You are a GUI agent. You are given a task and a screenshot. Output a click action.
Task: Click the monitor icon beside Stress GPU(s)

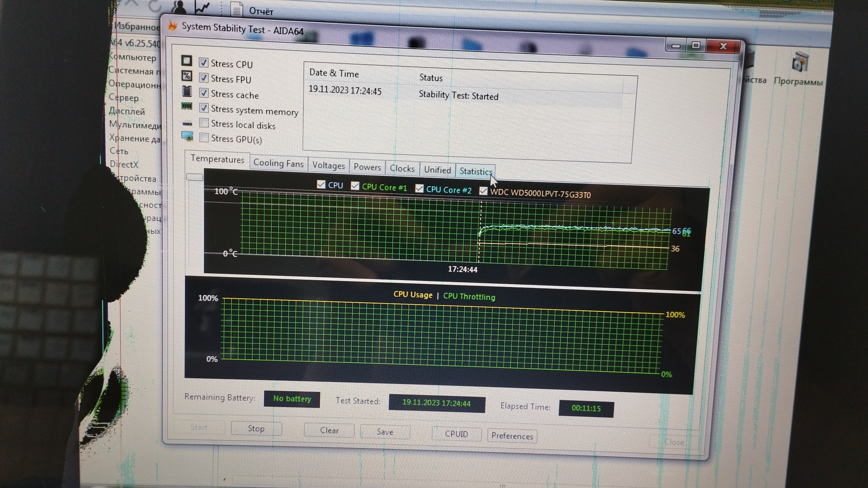click(x=187, y=136)
